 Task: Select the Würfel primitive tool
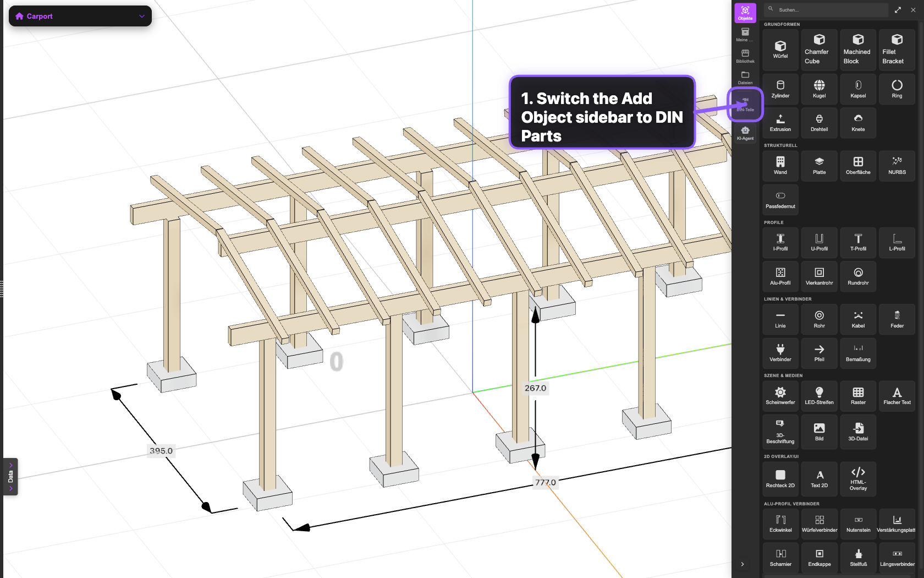pos(780,50)
